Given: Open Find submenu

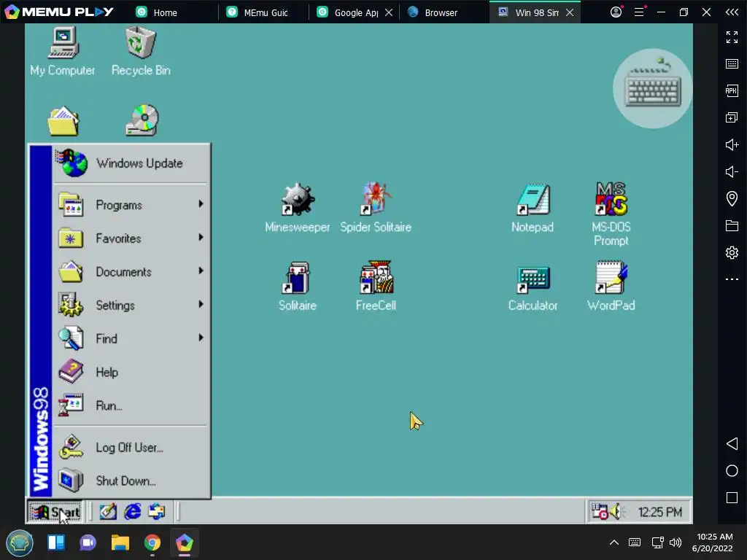Looking at the screenshot, I should click(130, 338).
